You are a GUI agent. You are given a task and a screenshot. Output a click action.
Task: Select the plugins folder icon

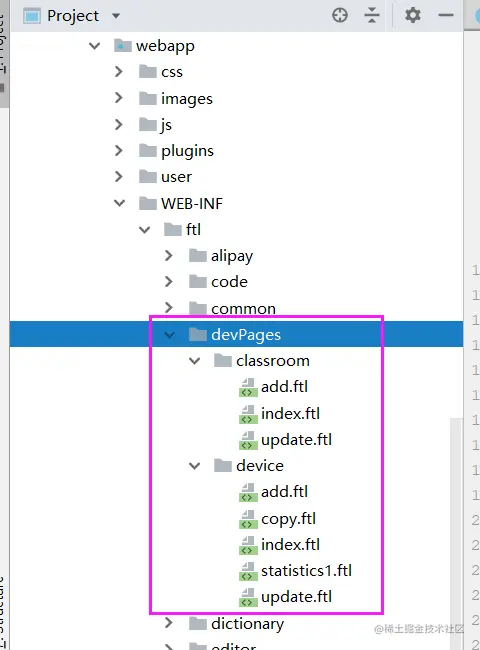coord(148,150)
